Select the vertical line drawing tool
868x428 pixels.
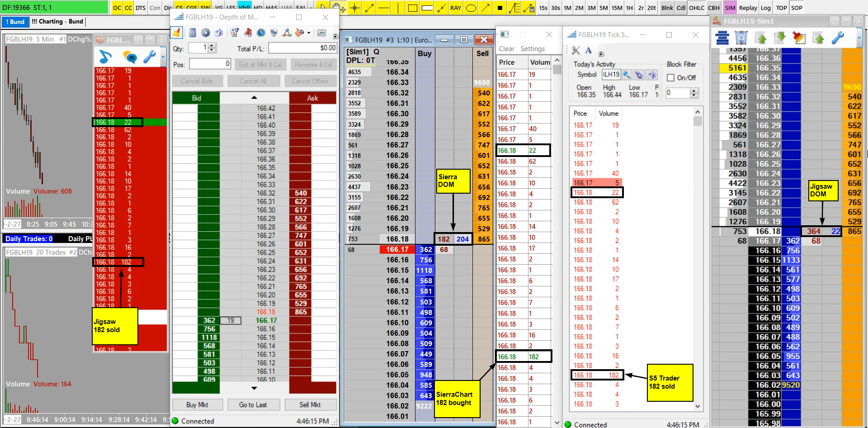(x=398, y=8)
